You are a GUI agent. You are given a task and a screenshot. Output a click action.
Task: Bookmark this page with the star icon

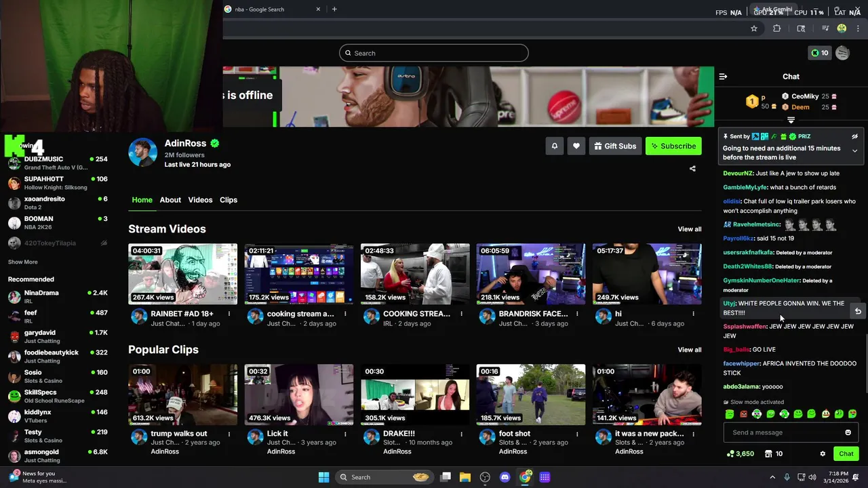753,28
